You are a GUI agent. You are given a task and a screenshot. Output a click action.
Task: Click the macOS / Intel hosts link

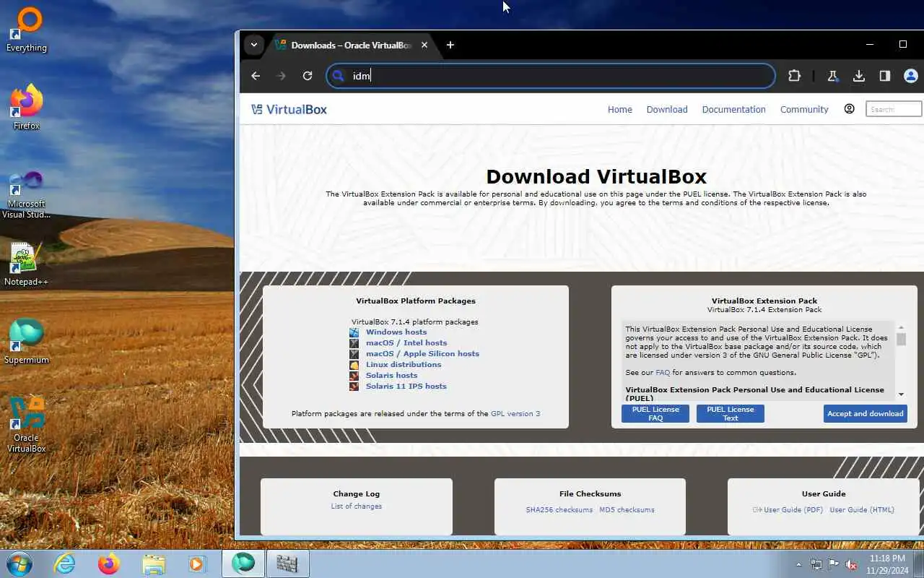click(x=406, y=343)
